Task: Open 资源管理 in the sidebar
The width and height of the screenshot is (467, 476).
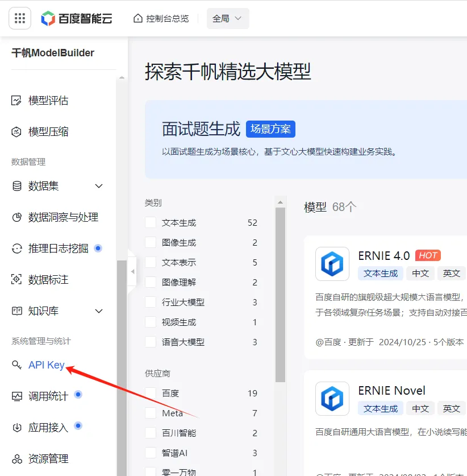Action: click(48, 459)
